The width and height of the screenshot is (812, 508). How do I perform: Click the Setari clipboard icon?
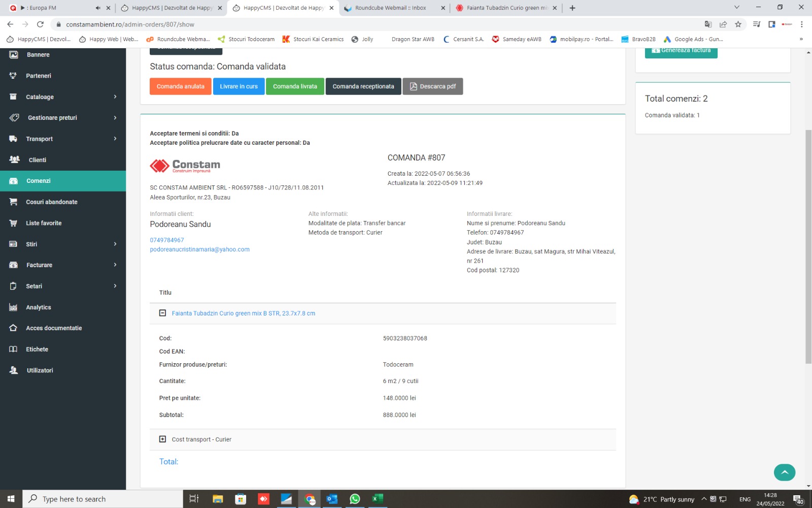tap(13, 286)
